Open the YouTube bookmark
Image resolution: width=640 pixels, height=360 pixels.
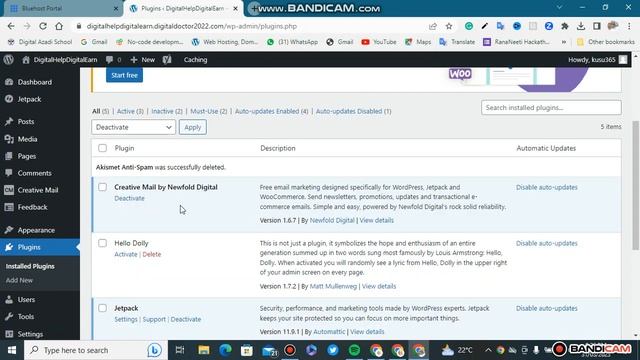379,42
